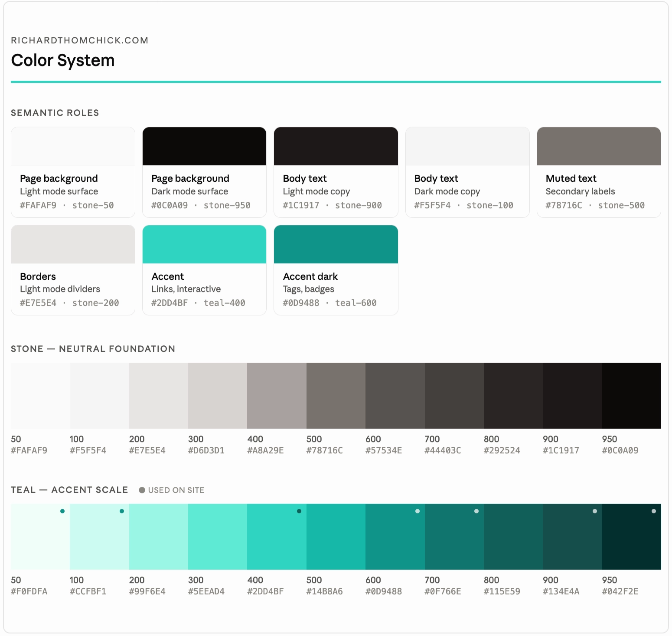This screenshot has height=636, width=672.
Task: Click the used-on-site dot on teal 50
Action: click(62, 511)
